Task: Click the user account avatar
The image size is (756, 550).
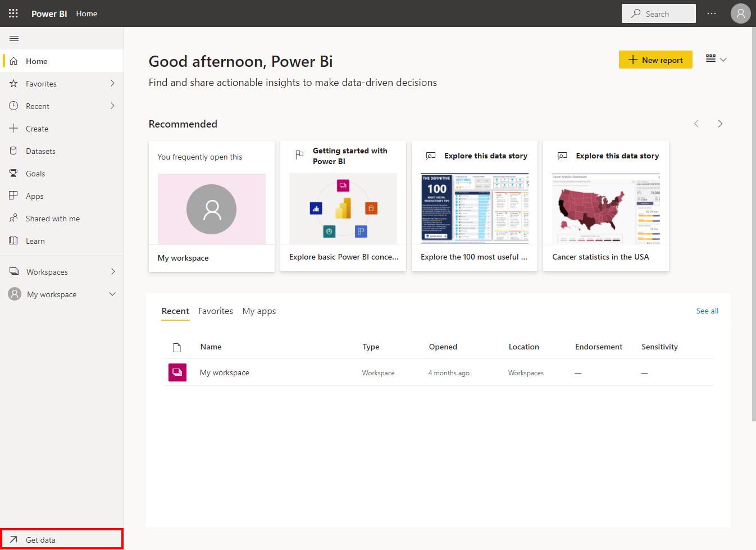Action: pyautogui.click(x=740, y=13)
